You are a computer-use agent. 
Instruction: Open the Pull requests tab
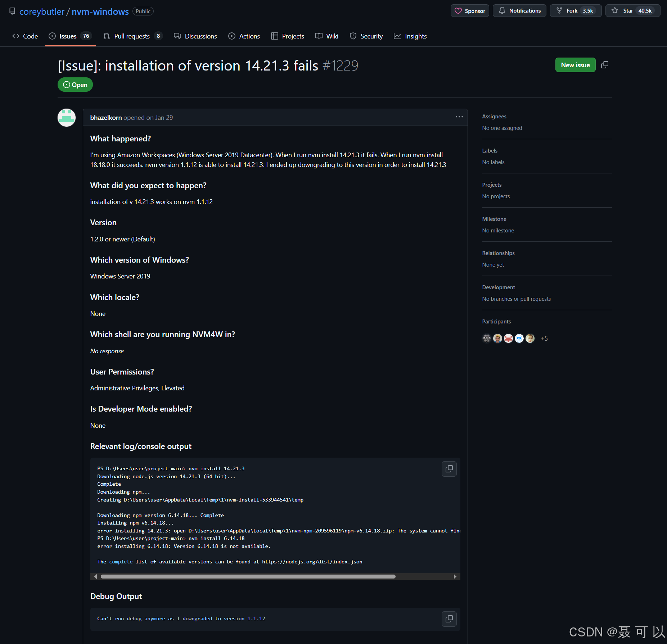(x=132, y=36)
